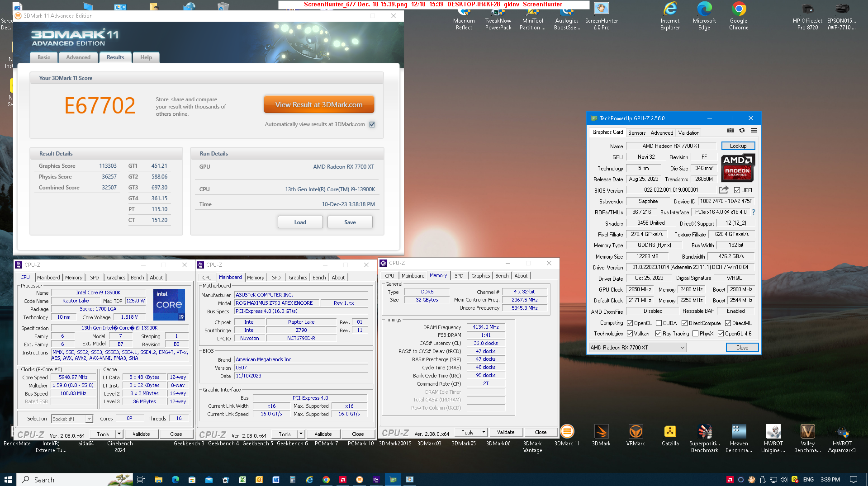The image size is (868, 486).
Task: Open File Explorer from the taskbar
Action: coord(158,479)
